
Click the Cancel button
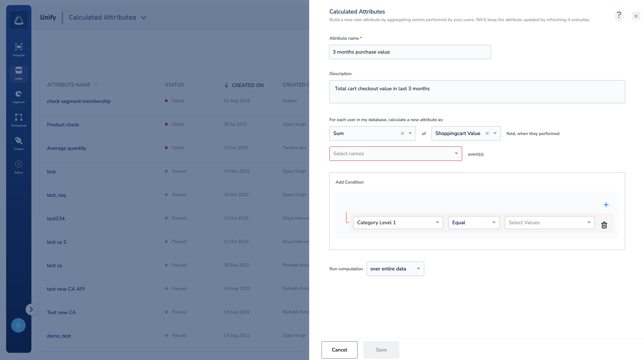(x=339, y=350)
